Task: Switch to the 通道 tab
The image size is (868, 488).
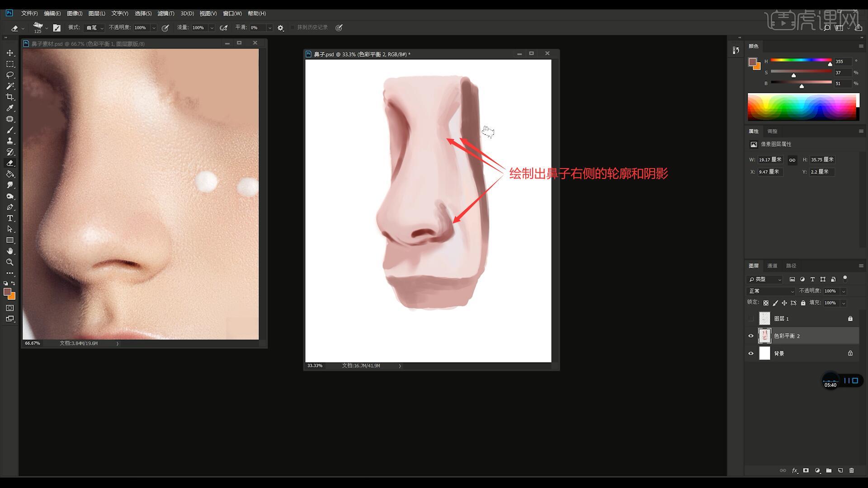Action: pyautogui.click(x=772, y=266)
